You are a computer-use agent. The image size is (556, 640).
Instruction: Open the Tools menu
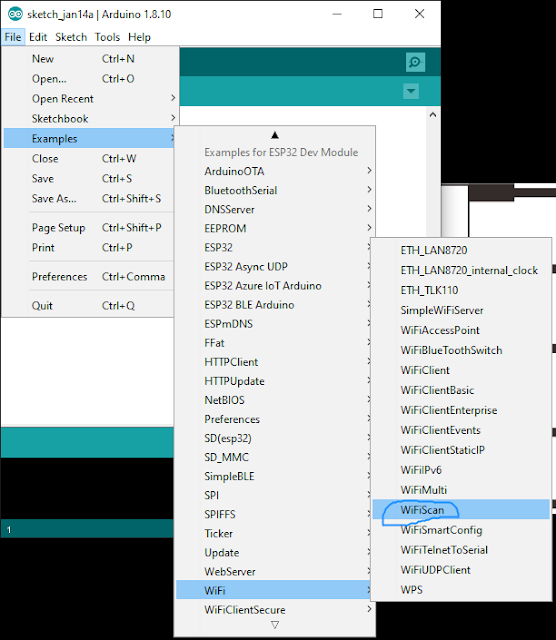click(107, 37)
